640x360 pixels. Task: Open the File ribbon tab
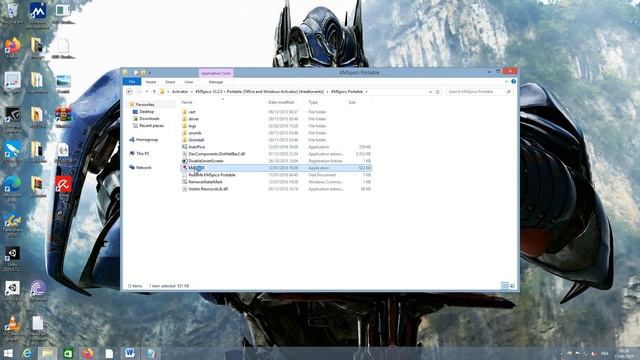click(132, 82)
